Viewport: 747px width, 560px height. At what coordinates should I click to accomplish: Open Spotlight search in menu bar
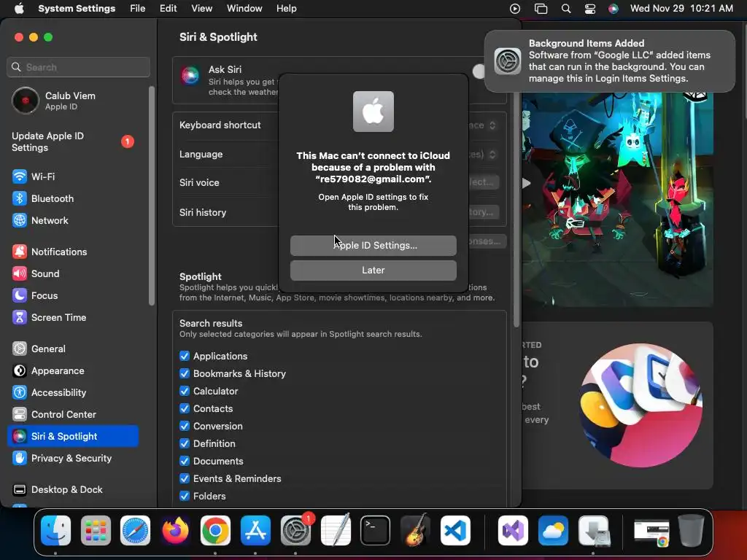point(566,9)
